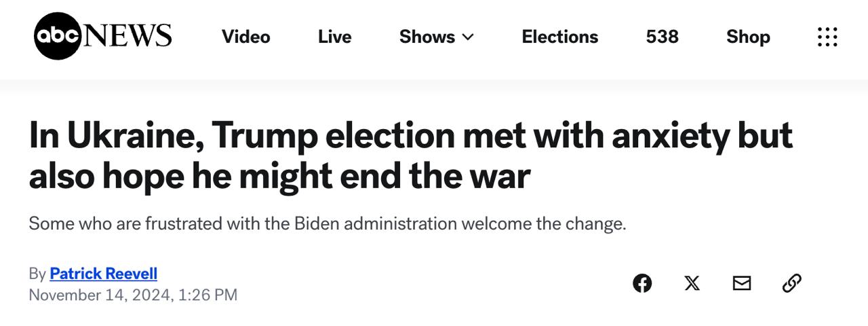This screenshot has width=868, height=326.
Task: Go to the Video section
Action: 245,37
